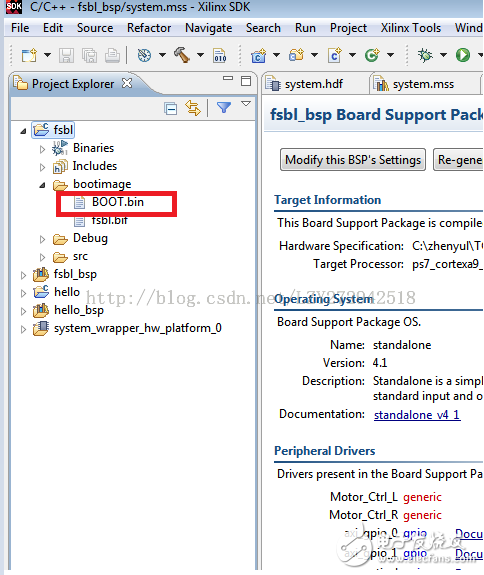This screenshot has height=575, width=484.
Task: Close the Project Explorer view tab
Action: pos(127,83)
